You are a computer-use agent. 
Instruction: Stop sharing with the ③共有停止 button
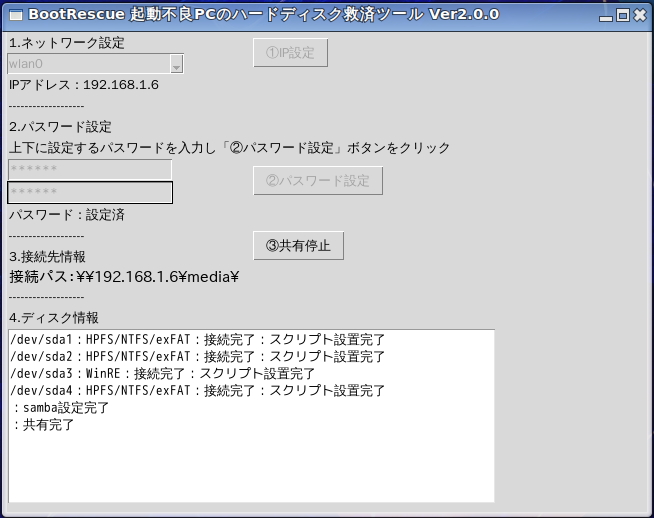click(x=298, y=246)
